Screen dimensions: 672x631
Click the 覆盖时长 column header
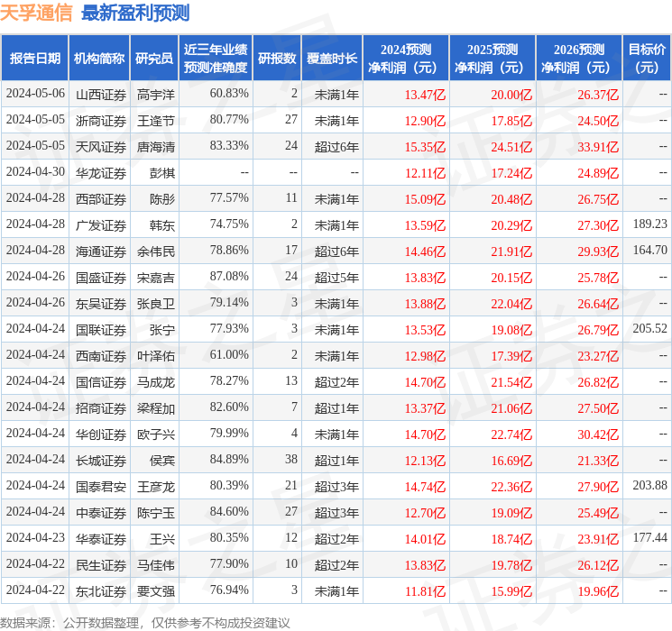point(332,59)
